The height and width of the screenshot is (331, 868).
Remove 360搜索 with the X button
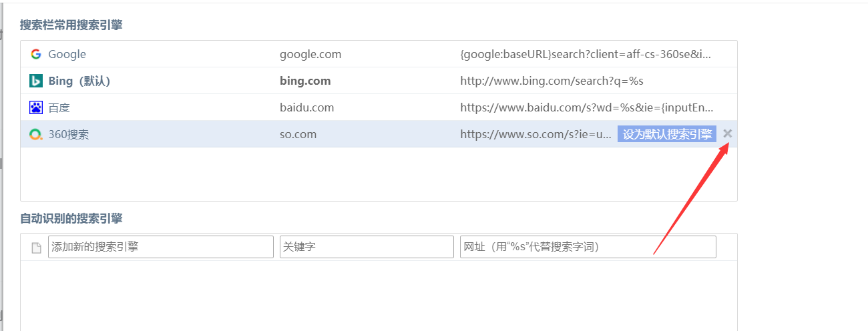click(728, 133)
